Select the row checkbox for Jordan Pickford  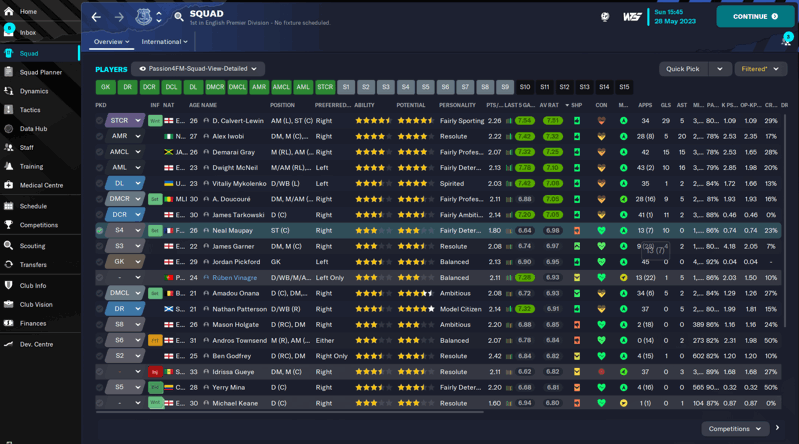click(x=100, y=262)
